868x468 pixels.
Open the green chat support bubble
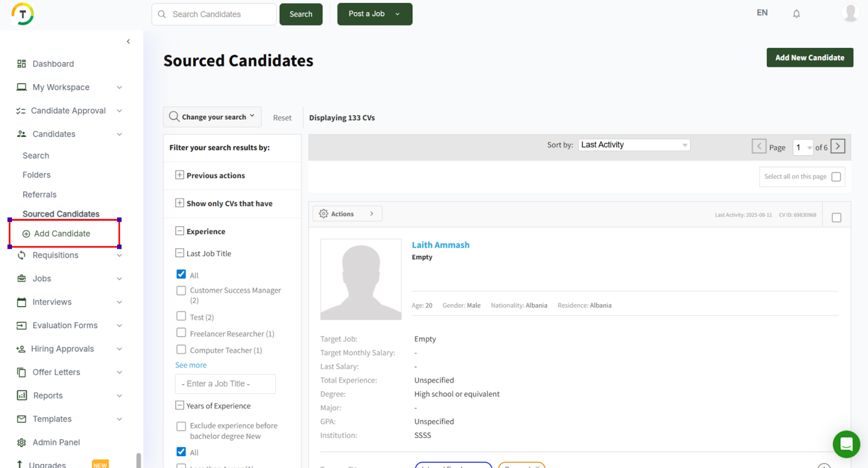[x=846, y=444]
